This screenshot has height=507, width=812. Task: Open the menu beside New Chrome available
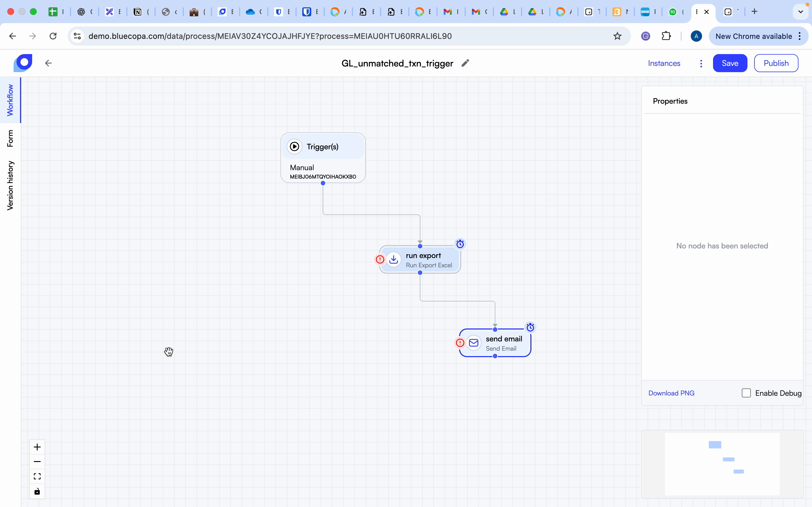[x=800, y=36]
